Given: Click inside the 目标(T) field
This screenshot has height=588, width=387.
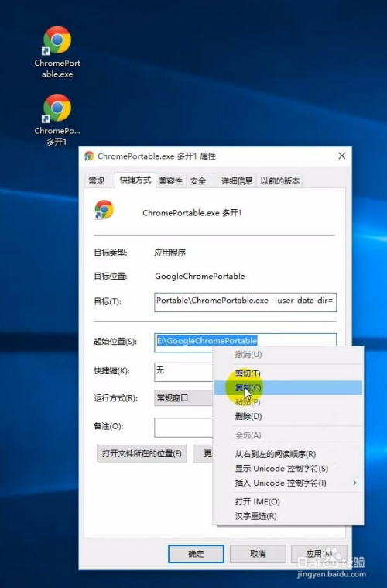Looking at the screenshot, I should [x=245, y=302].
